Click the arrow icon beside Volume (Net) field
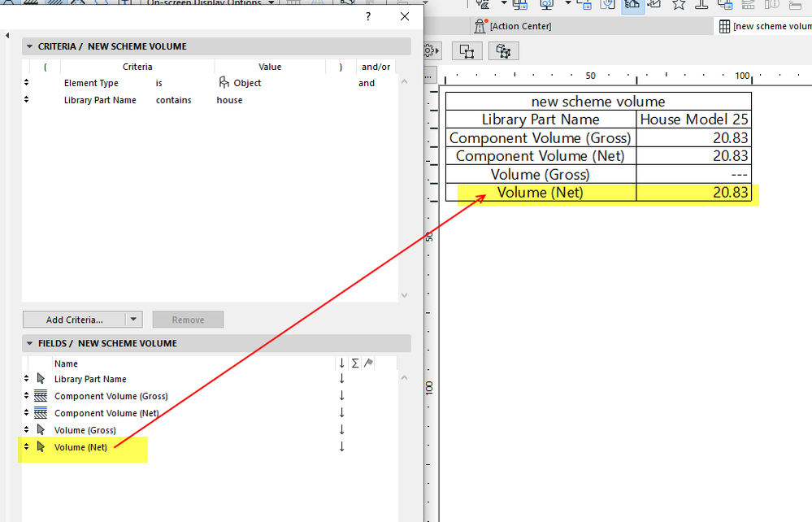This screenshot has height=522, width=812. click(x=41, y=446)
